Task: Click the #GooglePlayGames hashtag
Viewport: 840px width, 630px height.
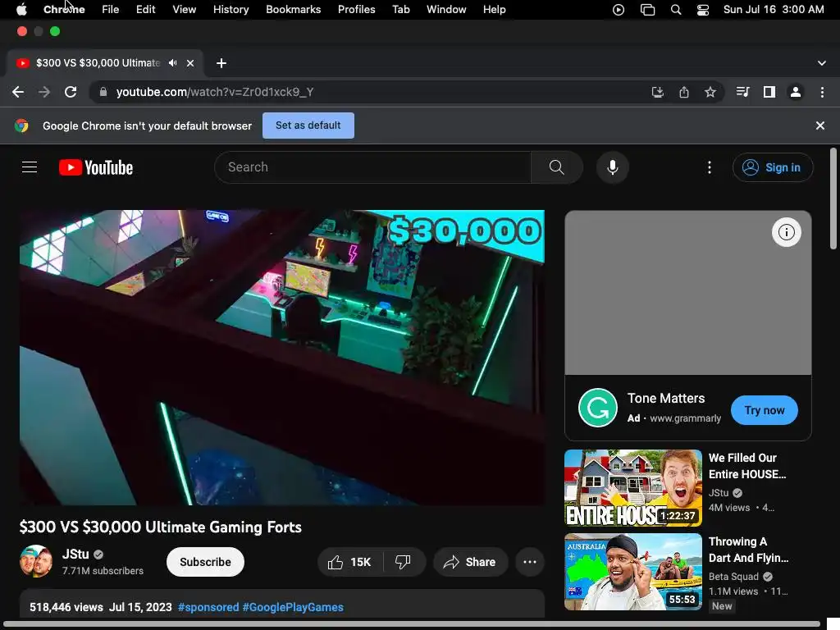Action: [293, 607]
